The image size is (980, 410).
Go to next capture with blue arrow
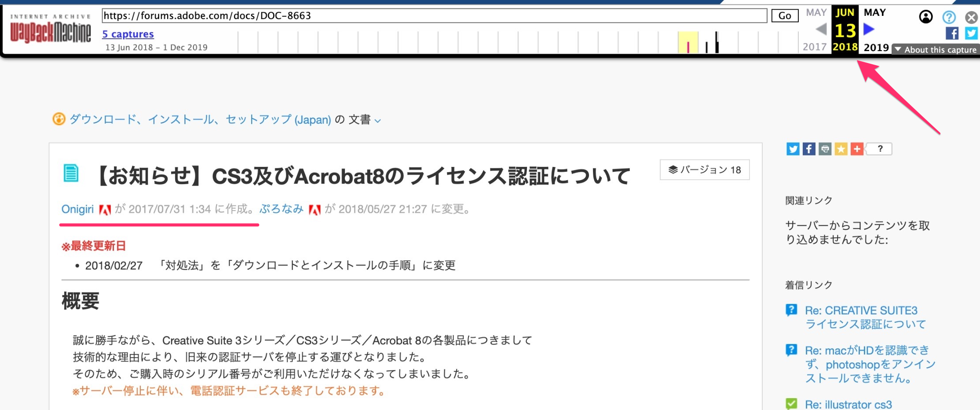click(x=868, y=30)
